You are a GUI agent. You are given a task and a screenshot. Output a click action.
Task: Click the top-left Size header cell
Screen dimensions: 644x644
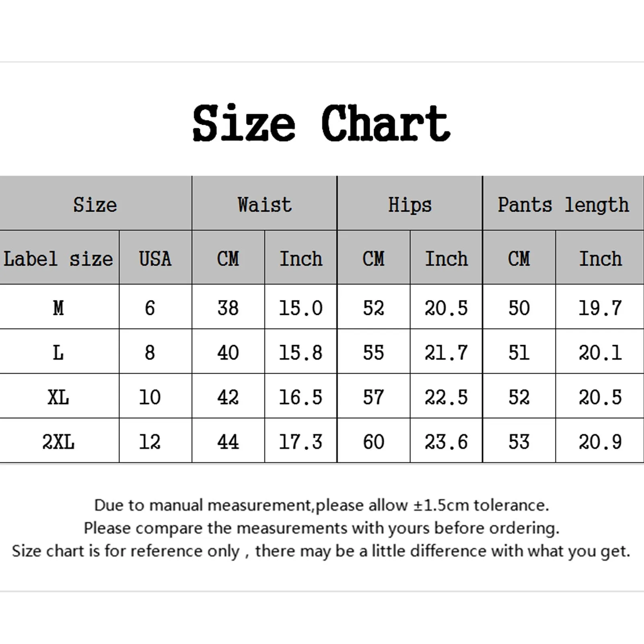[x=95, y=204]
